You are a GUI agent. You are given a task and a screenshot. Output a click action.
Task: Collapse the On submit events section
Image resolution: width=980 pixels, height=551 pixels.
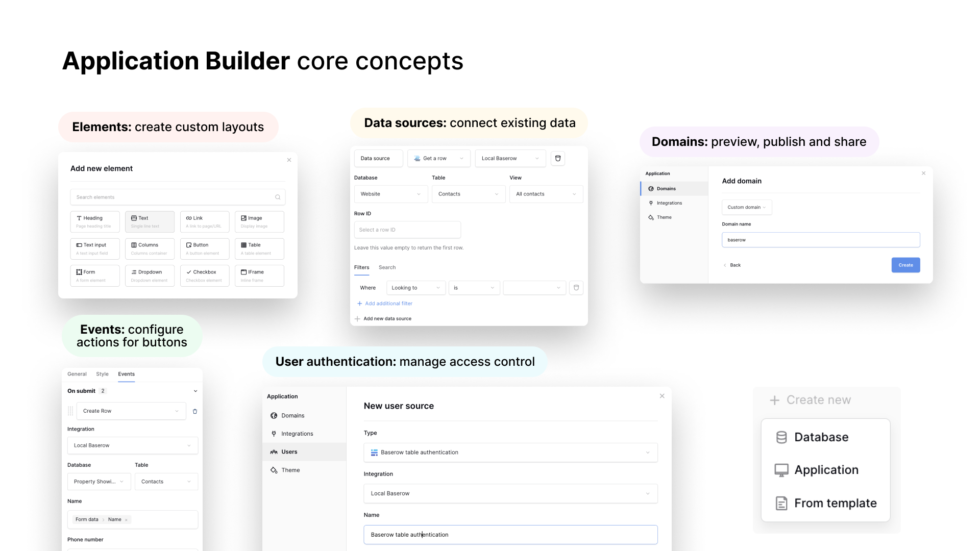tap(195, 391)
